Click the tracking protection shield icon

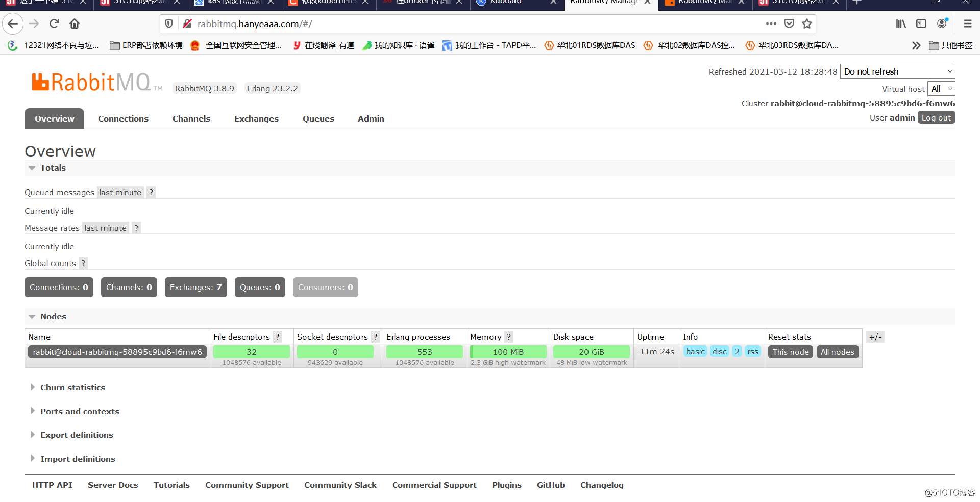tap(169, 23)
